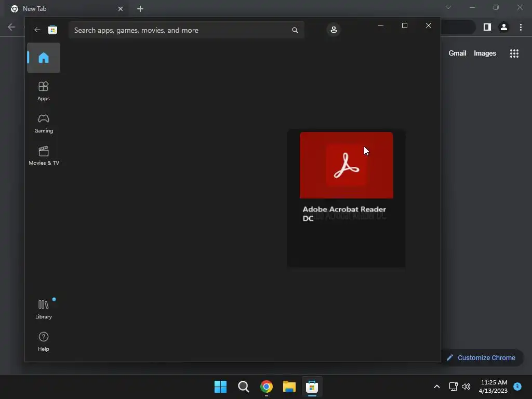Maximize the Microsoft Store window
This screenshot has height=399, width=532.
[404, 25]
